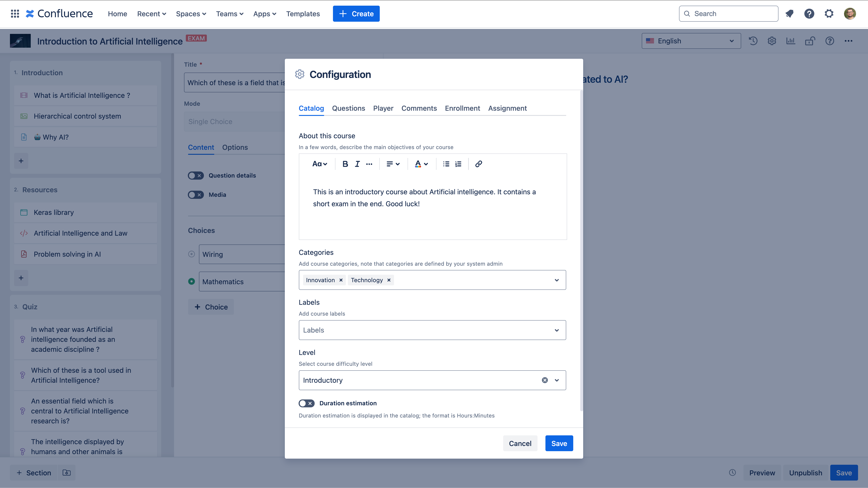The width and height of the screenshot is (868, 488).
Task: Open the Recent menu
Action: pos(152,14)
